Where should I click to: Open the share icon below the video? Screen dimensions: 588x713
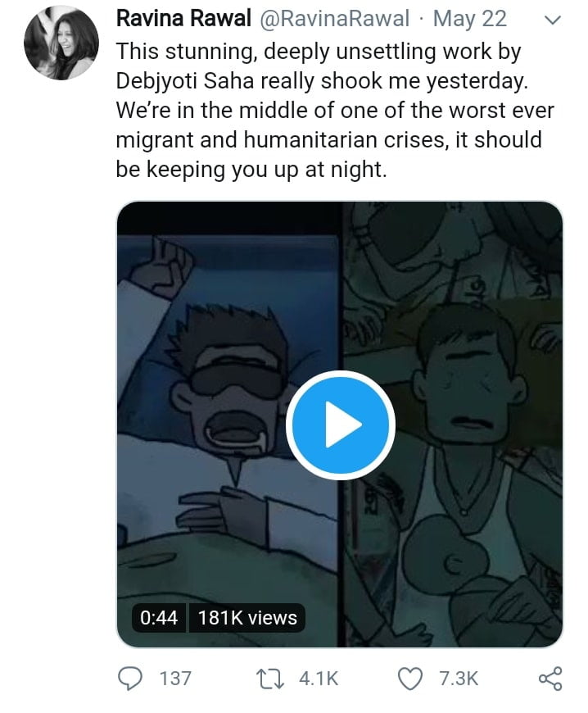tap(550, 678)
